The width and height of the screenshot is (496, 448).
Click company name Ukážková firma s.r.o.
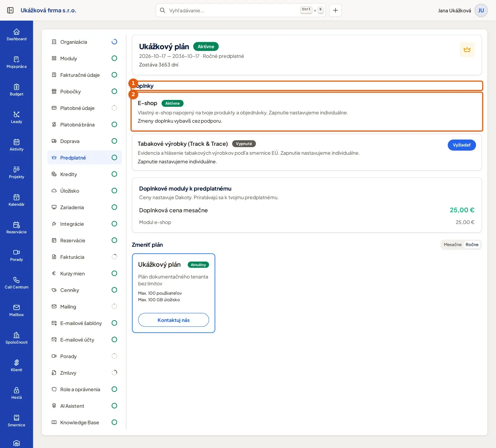[x=48, y=10]
